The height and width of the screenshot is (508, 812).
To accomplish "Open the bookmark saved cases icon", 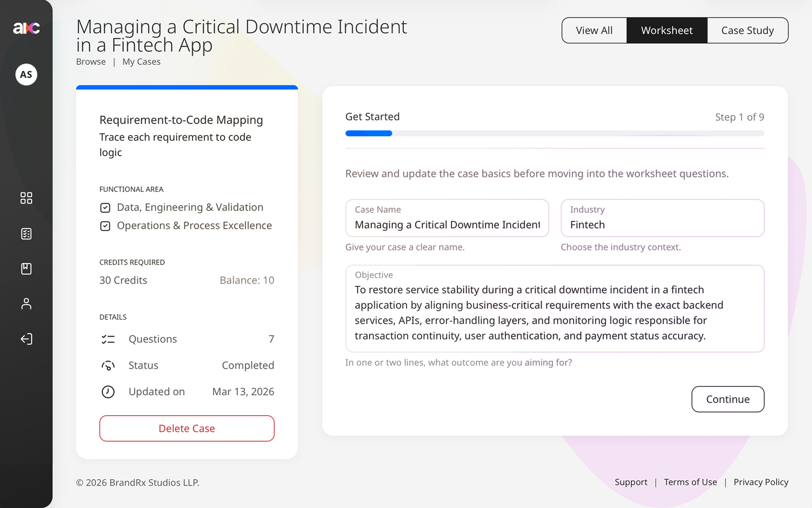I will [26, 268].
